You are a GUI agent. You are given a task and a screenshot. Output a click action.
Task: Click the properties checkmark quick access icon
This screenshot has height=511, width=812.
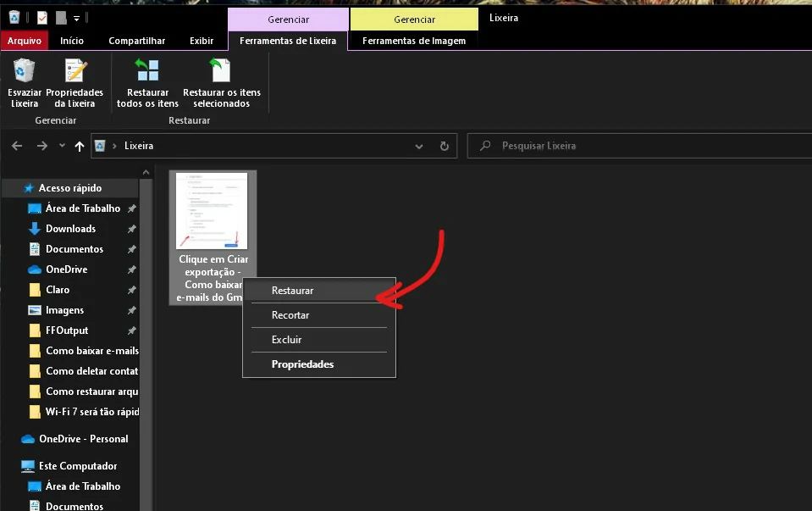[x=42, y=18]
